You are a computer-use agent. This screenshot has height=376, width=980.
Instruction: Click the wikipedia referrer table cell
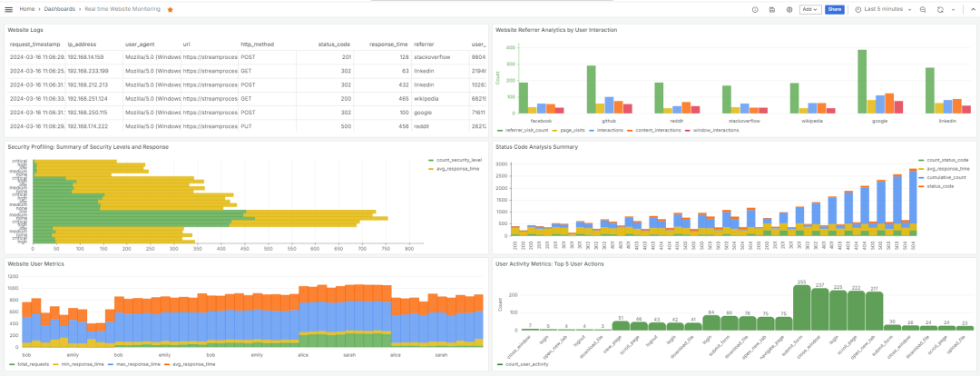pos(439,98)
